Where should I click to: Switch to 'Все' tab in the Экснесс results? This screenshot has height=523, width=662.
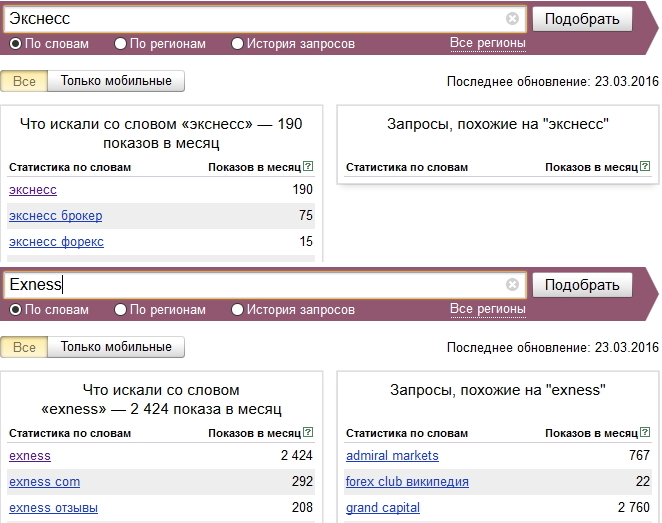pyautogui.click(x=24, y=81)
